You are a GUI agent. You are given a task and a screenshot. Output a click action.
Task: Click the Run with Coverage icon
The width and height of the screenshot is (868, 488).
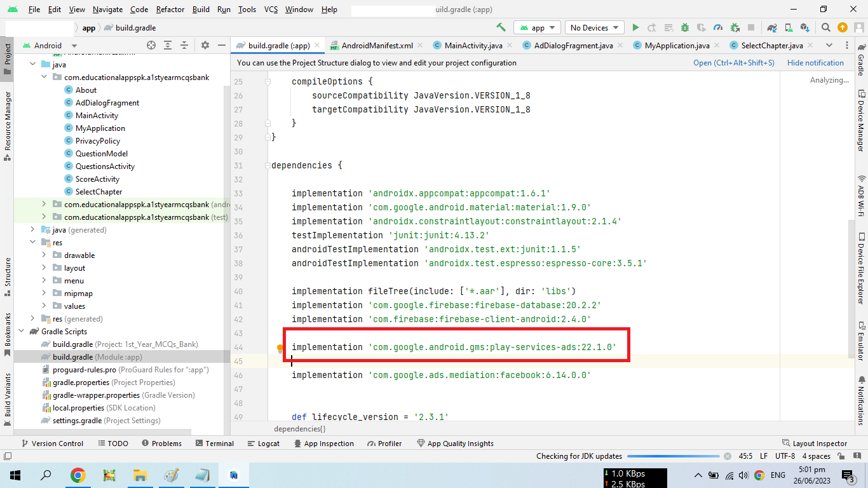(702, 27)
